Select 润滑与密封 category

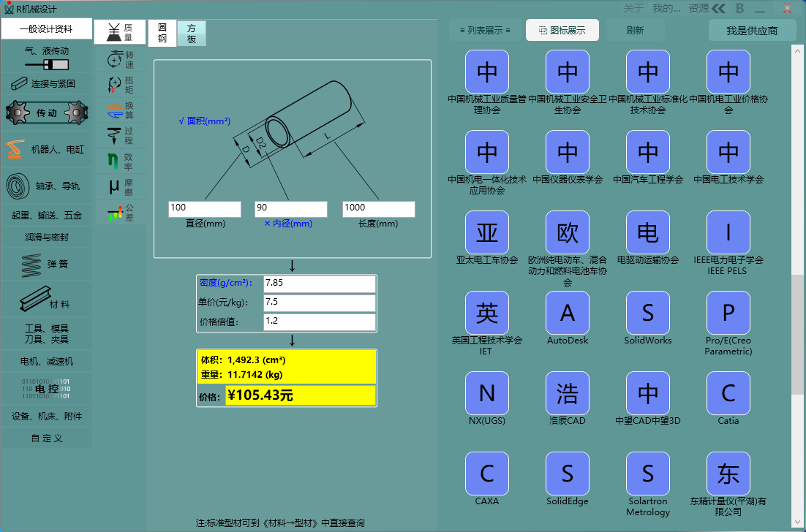[x=47, y=237]
